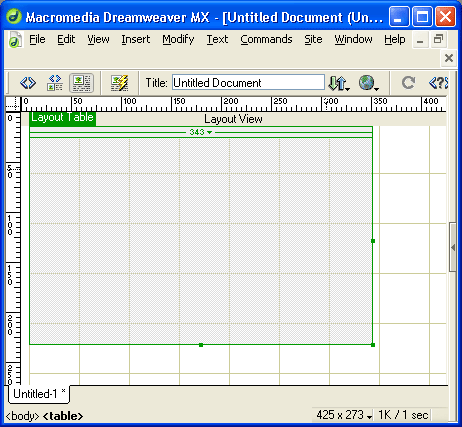Select the Untitled-1 document tab

pyautogui.click(x=39, y=394)
